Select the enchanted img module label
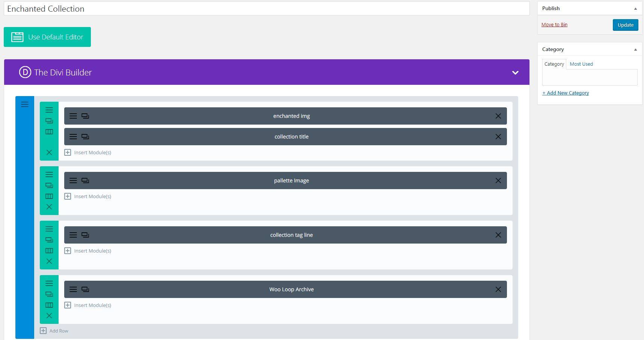The width and height of the screenshot is (644, 340). pos(291,116)
